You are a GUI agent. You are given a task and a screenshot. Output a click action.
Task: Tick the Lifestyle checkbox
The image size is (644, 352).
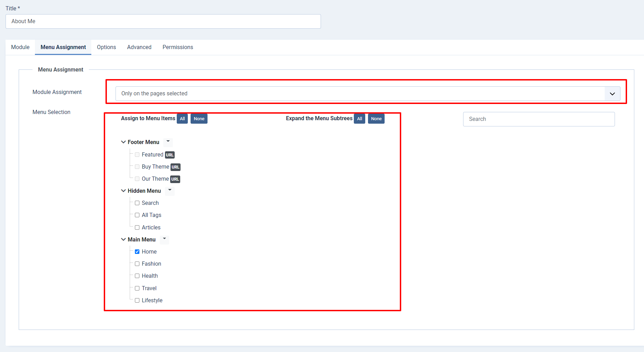click(x=137, y=301)
